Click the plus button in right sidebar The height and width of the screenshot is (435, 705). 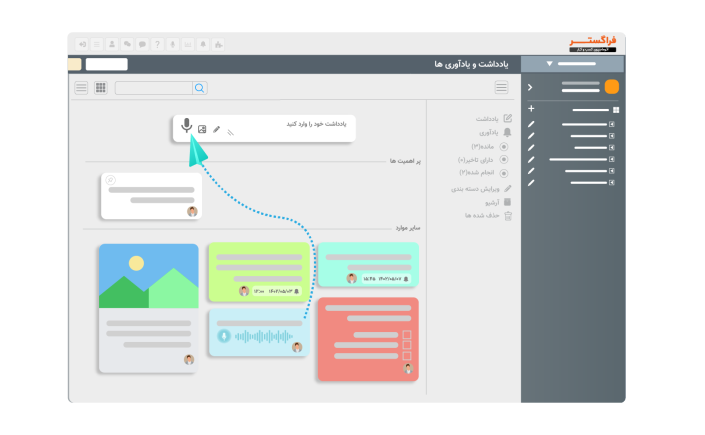531,109
